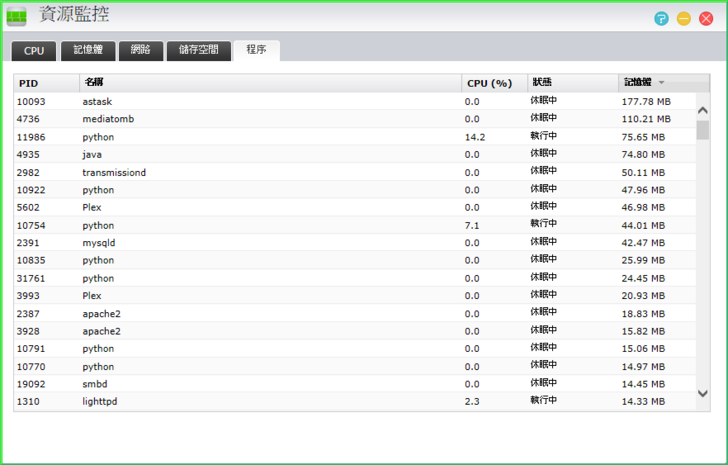Viewport: 728px width, 465px height.
Task: Click PID 31761 cell
Action: coord(31,278)
